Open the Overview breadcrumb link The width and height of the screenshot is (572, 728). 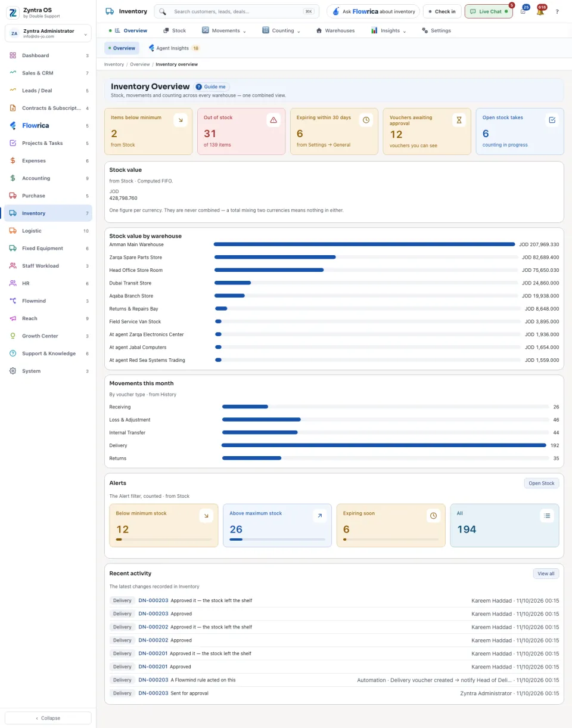coord(140,64)
